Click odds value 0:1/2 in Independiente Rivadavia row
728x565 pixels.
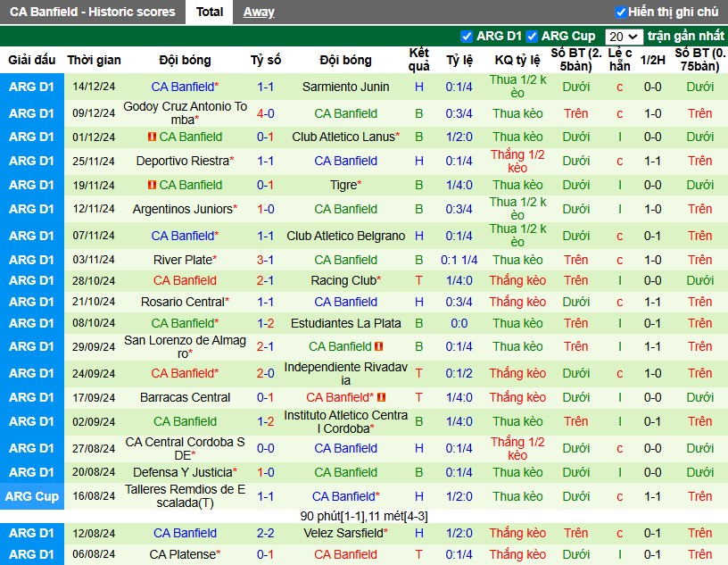coord(459,374)
